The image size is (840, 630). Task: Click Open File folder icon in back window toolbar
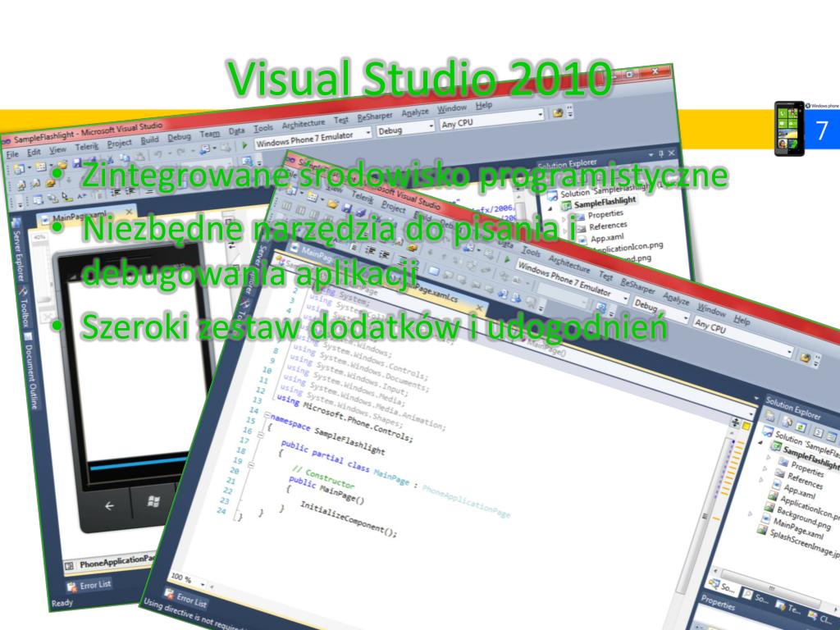62,164
